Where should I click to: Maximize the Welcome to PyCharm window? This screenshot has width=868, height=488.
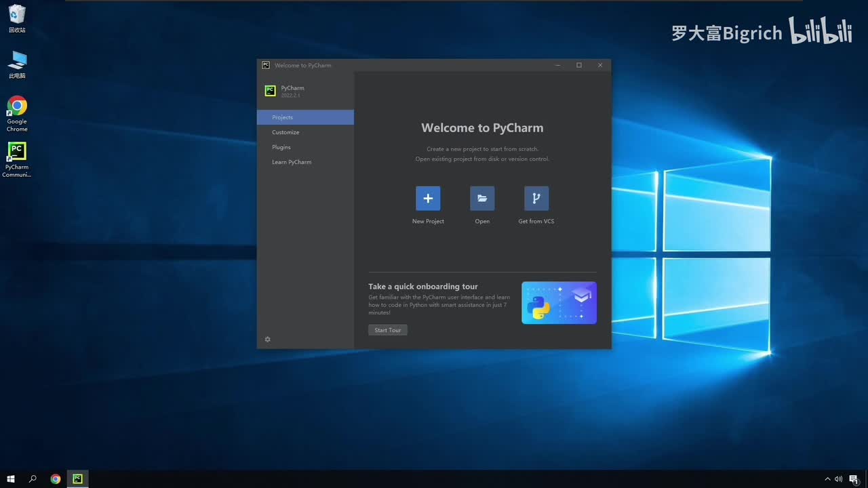[579, 65]
